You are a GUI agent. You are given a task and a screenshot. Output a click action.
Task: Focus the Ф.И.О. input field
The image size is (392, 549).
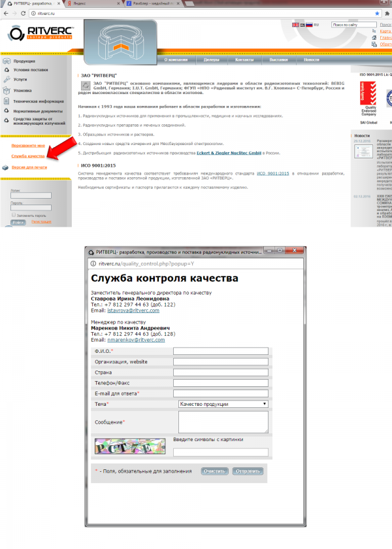pos(221,351)
